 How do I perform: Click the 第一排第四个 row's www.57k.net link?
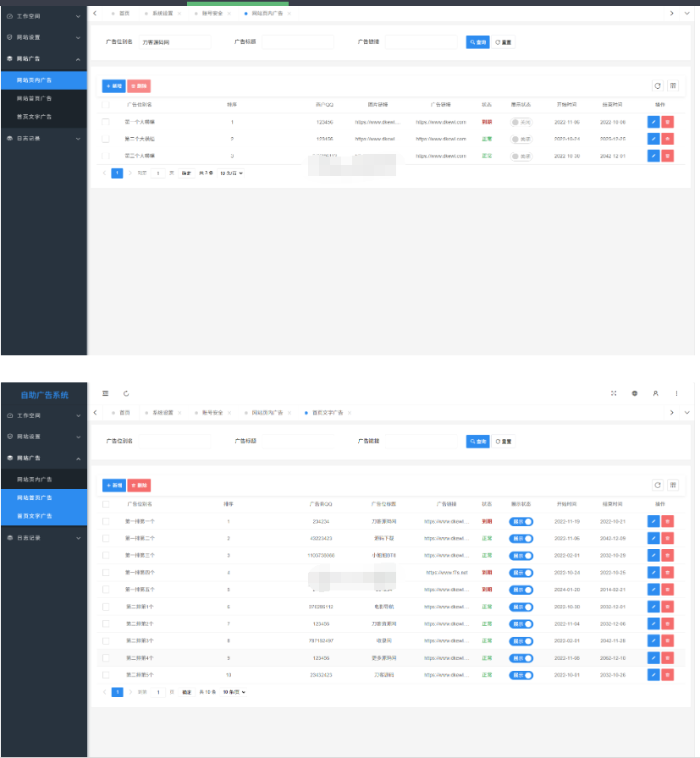(447, 573)
